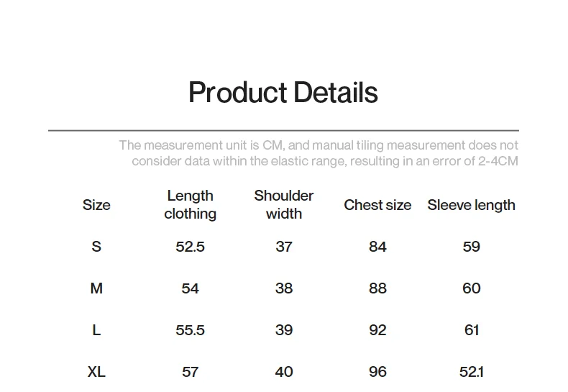Click the 40 shoulder width value
This screenshot has height=392, width=568.
(x=283, y=372)
